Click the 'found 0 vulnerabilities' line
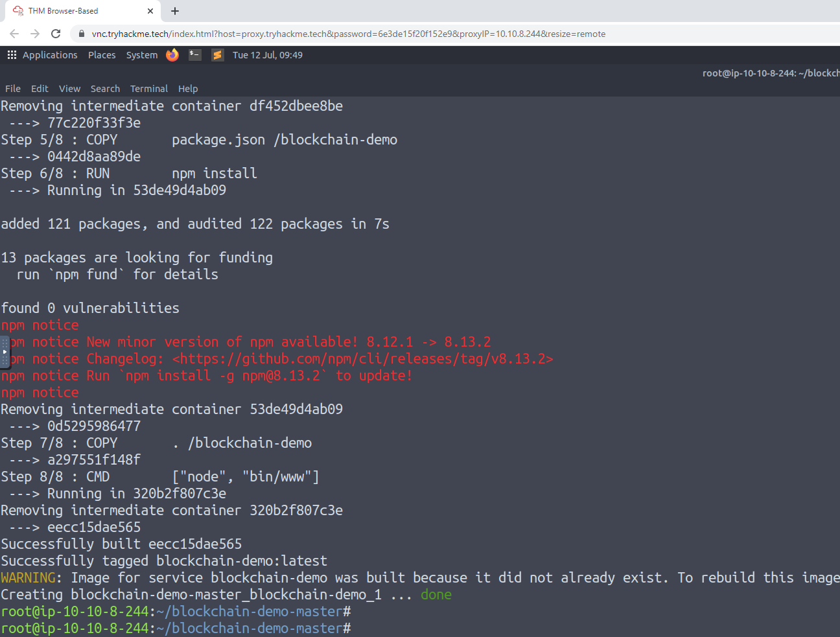The height and width of the screenshot is (637, 840). click(90, 308)
